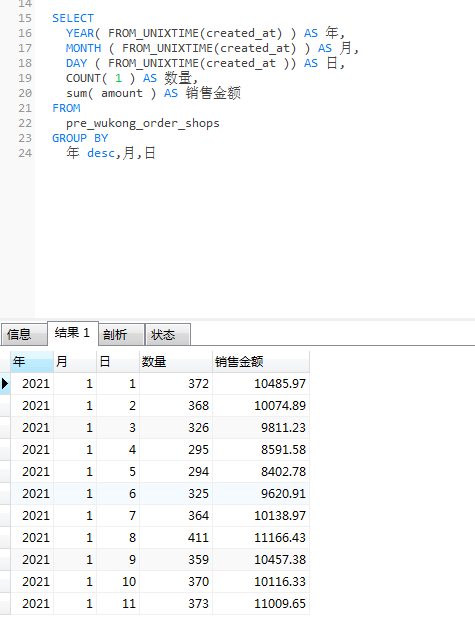The height and width of the screenshot is (631, 475).
Task: Select the 结果 1 tab
Action: point(73,333)
